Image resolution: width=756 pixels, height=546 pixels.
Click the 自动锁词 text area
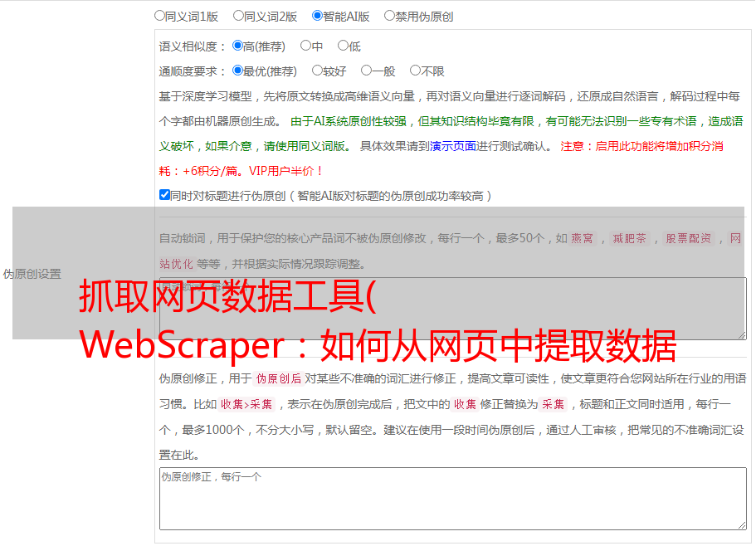453,309
